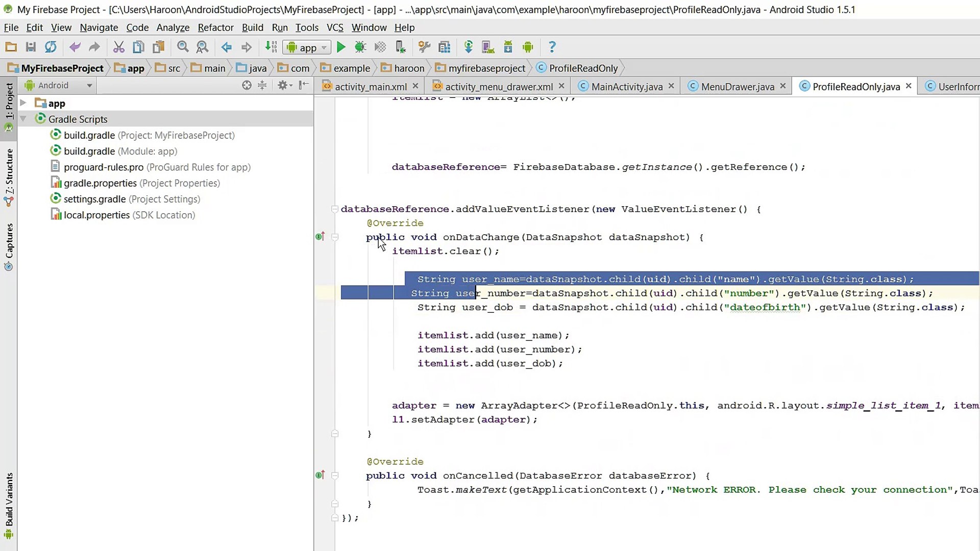
Task: Click the Scroll from Source crosshair icon
Action: click(x=247, y=85)
